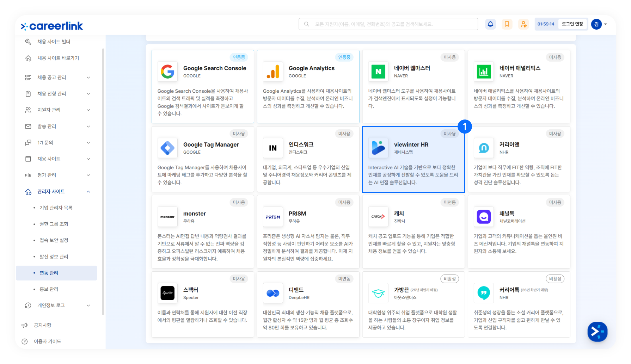Click the Google Search Console logo
This screenshot has height=364, width=631.
(167, 72)
